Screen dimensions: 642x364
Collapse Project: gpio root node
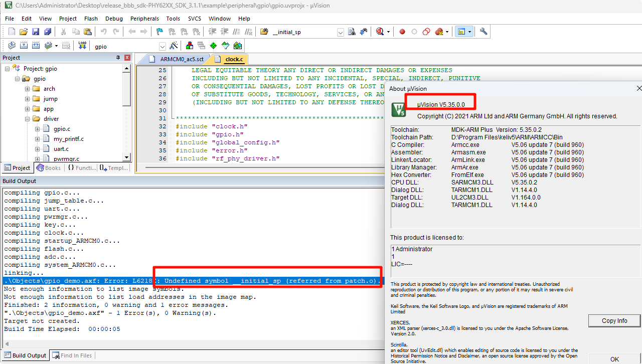[x=8, y=69]
